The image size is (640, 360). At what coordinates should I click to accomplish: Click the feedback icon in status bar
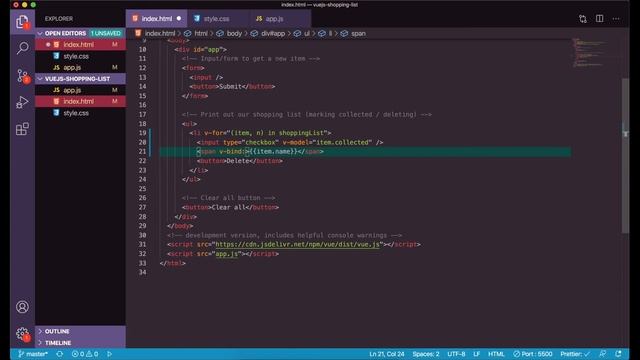pyautogui.click(x=602, y=354)
